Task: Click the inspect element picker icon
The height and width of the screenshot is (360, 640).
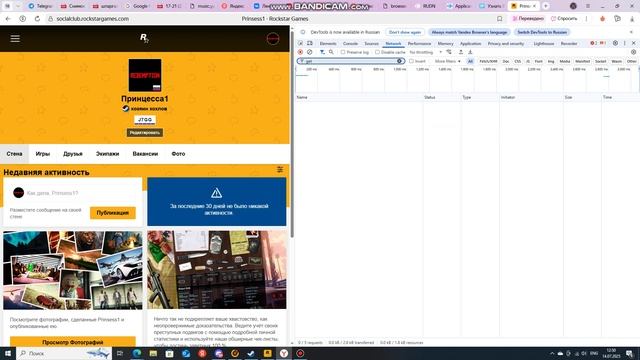Action: tap(300, 43)
